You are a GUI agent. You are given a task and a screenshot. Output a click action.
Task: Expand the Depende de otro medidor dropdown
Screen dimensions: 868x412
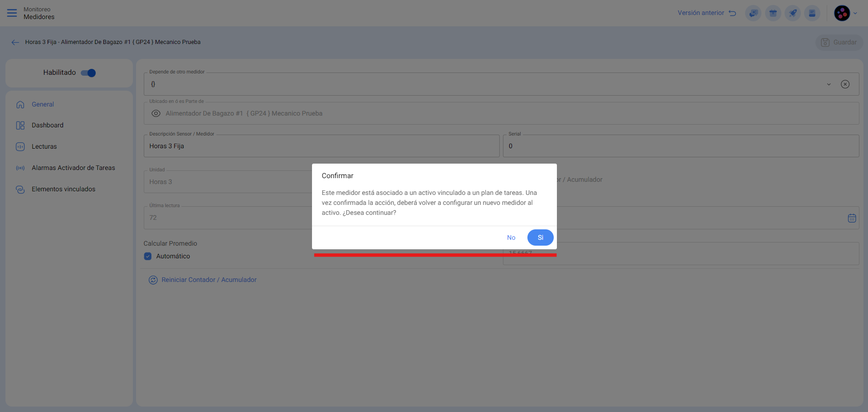[x=829, y=84]
